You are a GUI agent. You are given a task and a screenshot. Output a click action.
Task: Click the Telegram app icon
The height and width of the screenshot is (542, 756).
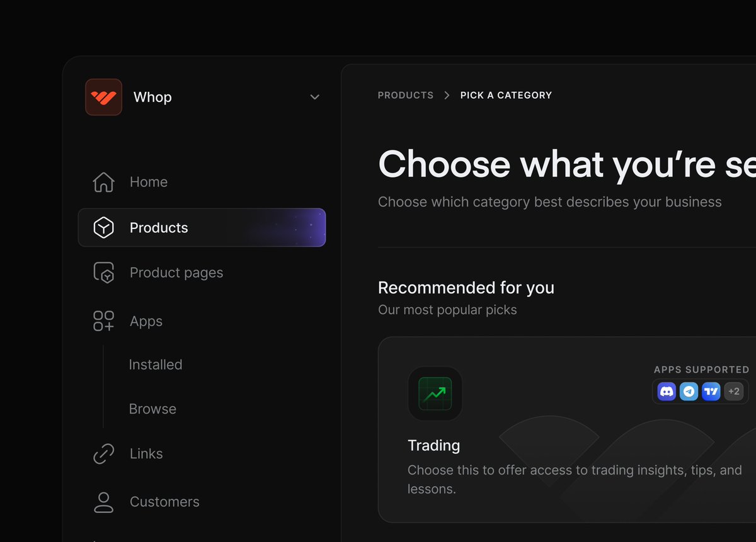click(689, 392)
